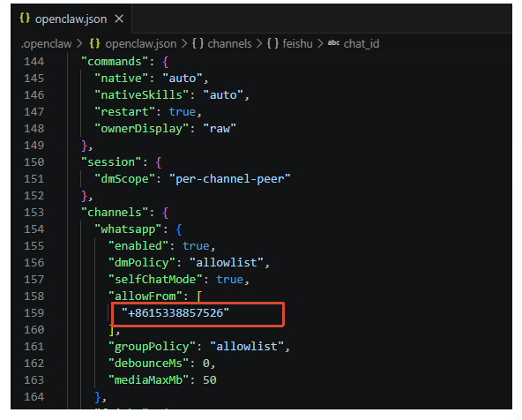Screen dimensions: 522x420
Task: Click line number 153 in the gutter
Action: 34,213
